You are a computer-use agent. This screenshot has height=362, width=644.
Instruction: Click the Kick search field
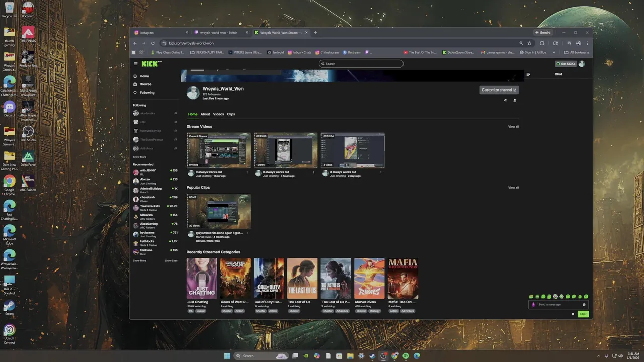click(x=361, y=64)
